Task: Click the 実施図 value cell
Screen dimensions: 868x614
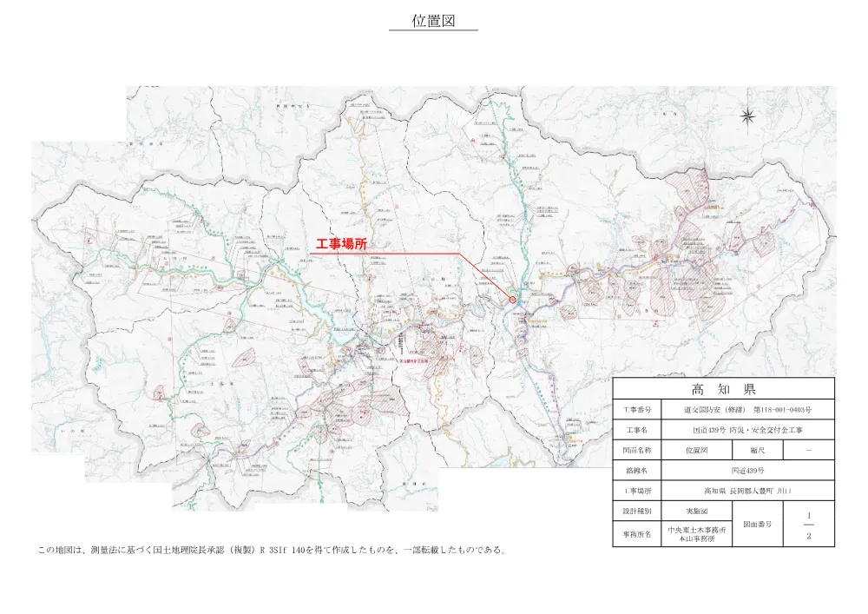Action: (697, 511)
